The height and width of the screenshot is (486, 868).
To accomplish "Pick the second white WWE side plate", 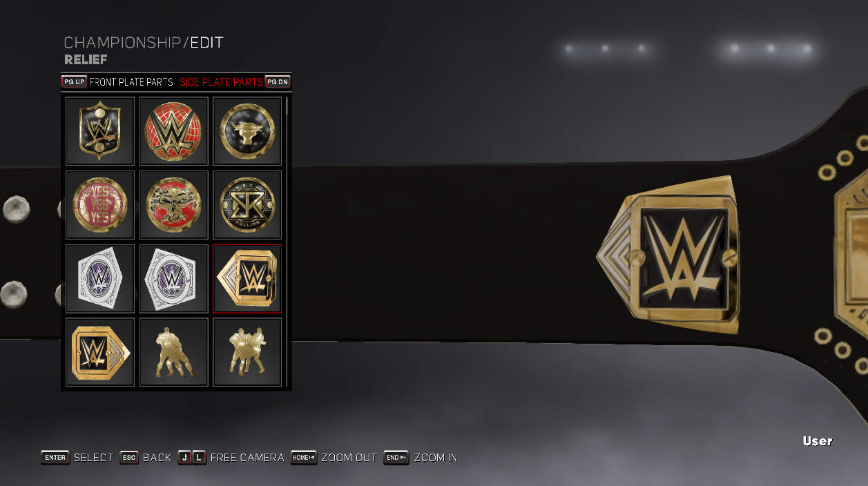I will (174, 279).
